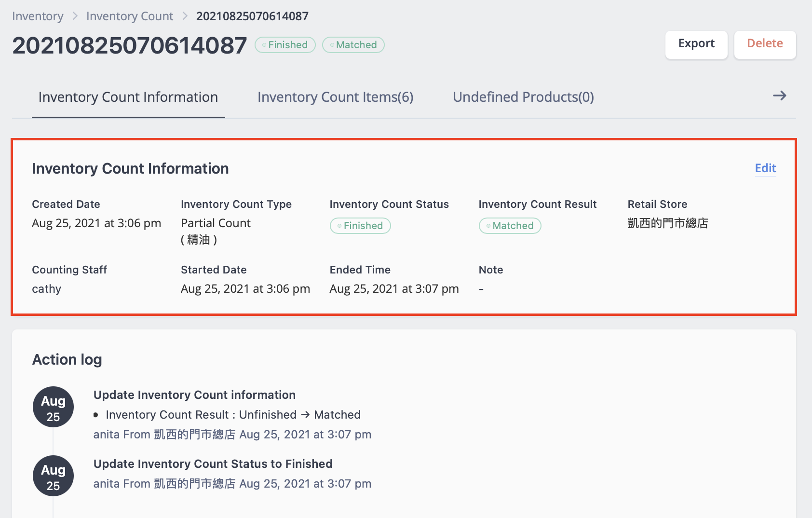Image resolution: width=812 pixels, height=518 pixels.
Task: Click the Note dash value
Action: coord(481,289)
